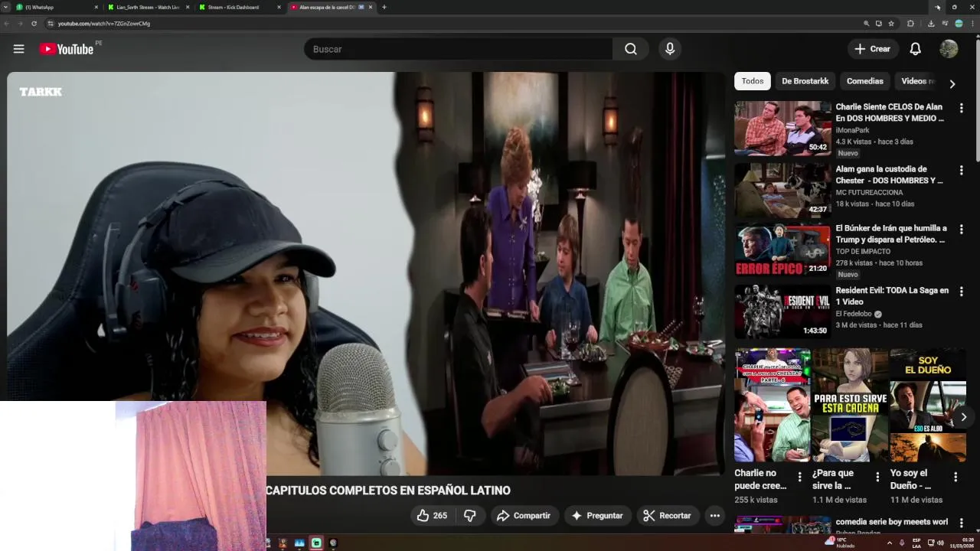
Task: Go to the YouTube home logo
Action: (67, 49)
